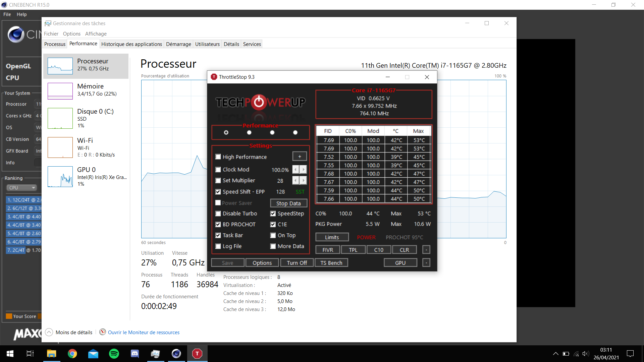Select the second Performance profile radio button
The height and width of the screenshot is (362, 644).
[x=249, y=132]
